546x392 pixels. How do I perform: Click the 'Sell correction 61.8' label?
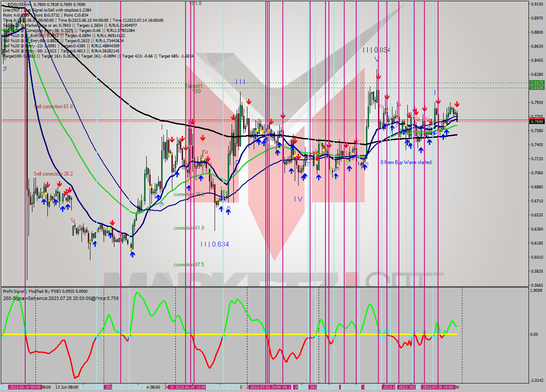[x=53, y=106]
